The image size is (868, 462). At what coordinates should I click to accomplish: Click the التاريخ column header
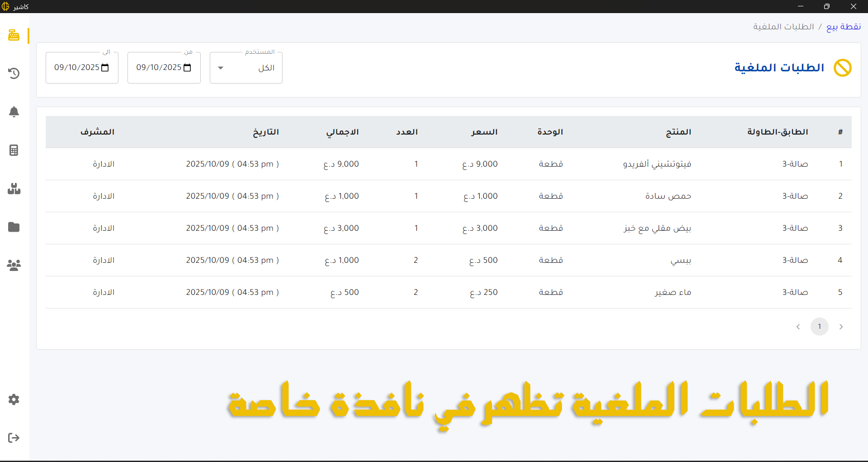click(266, 132)
